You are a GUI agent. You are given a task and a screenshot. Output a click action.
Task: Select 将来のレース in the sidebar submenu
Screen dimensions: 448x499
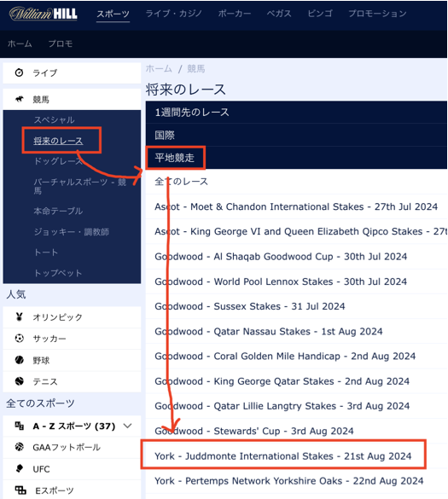(58, 141)
